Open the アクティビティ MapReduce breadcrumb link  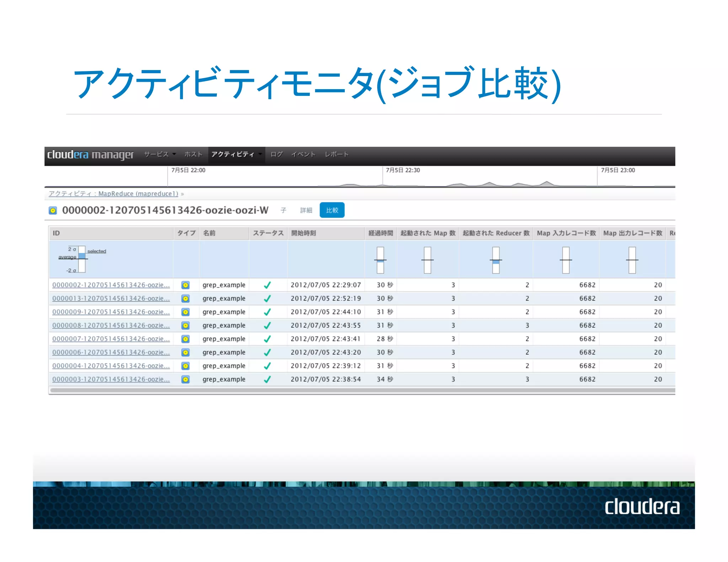pos(113,194)
